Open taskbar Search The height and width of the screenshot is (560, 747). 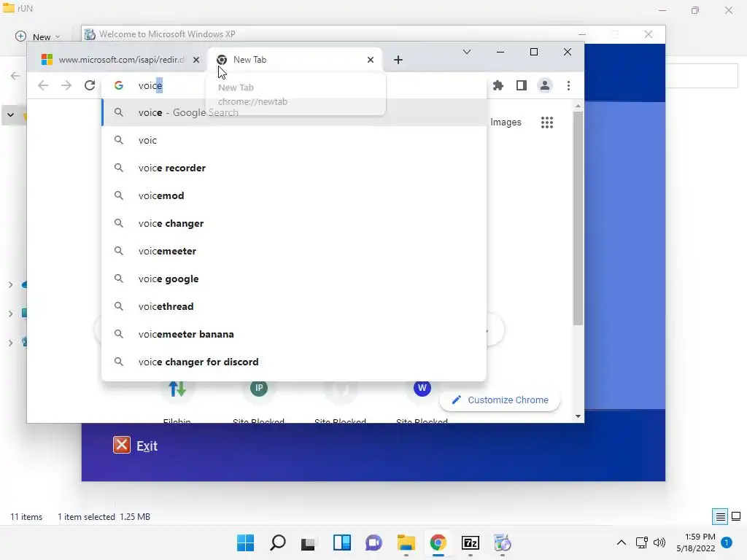click(278, 542)
